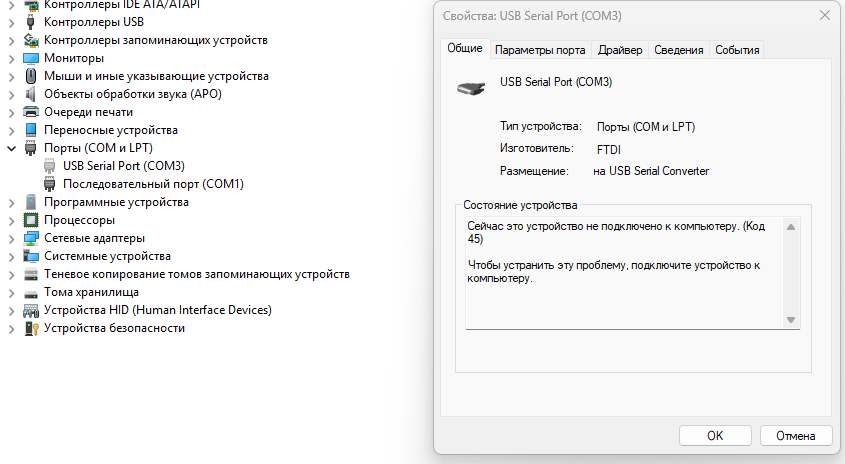Open the Драйвер tab

pyautogui.click(x=620, y=50)
